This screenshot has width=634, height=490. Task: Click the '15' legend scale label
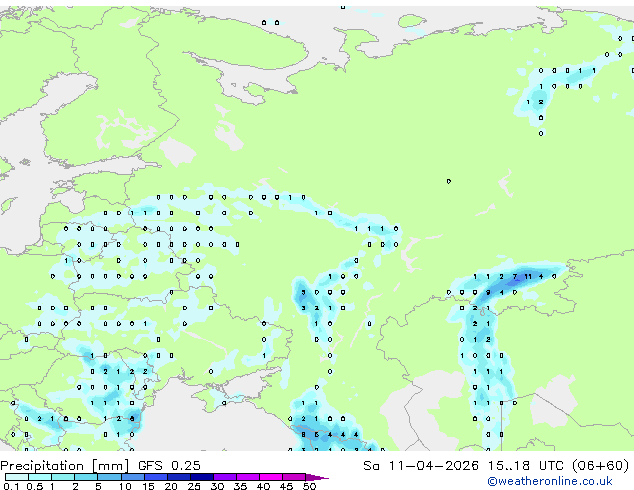(x=148, y=486)
